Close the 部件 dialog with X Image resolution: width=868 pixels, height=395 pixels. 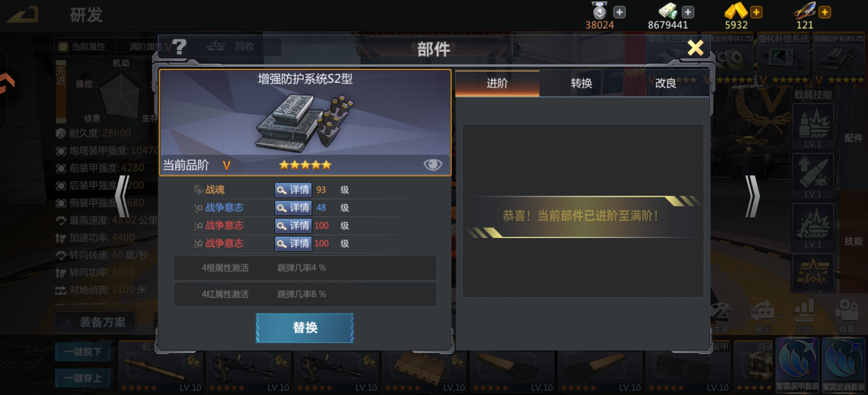coord(695,47)
